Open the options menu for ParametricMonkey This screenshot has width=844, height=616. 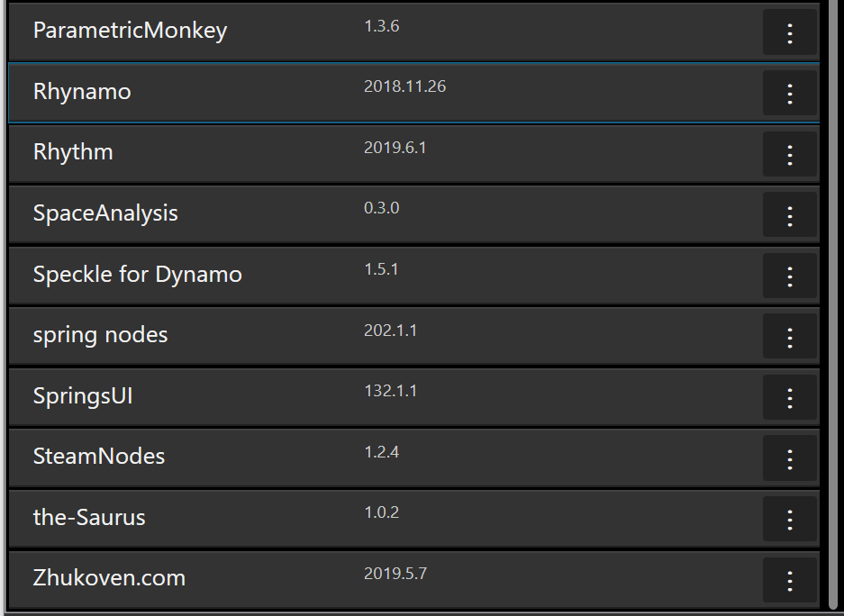[x=790, y=32]
